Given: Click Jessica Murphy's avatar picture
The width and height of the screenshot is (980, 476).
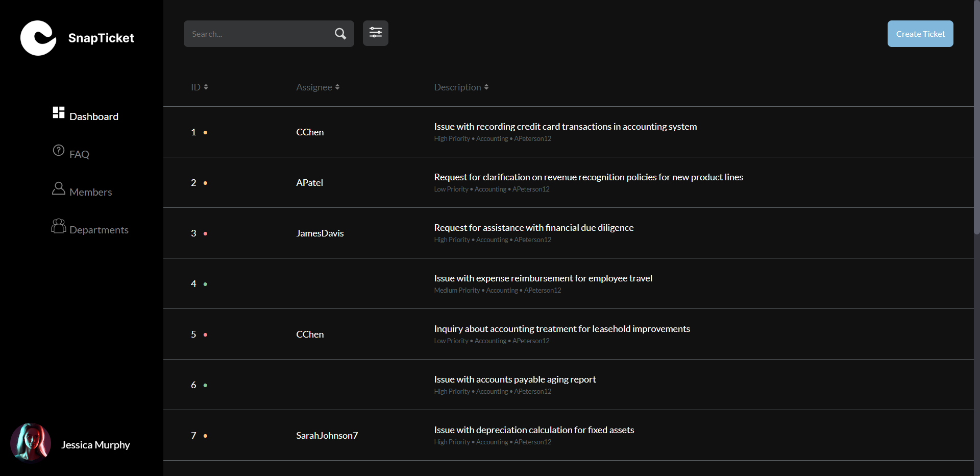Looking at the screenshot, I should [x=31, y=442].
